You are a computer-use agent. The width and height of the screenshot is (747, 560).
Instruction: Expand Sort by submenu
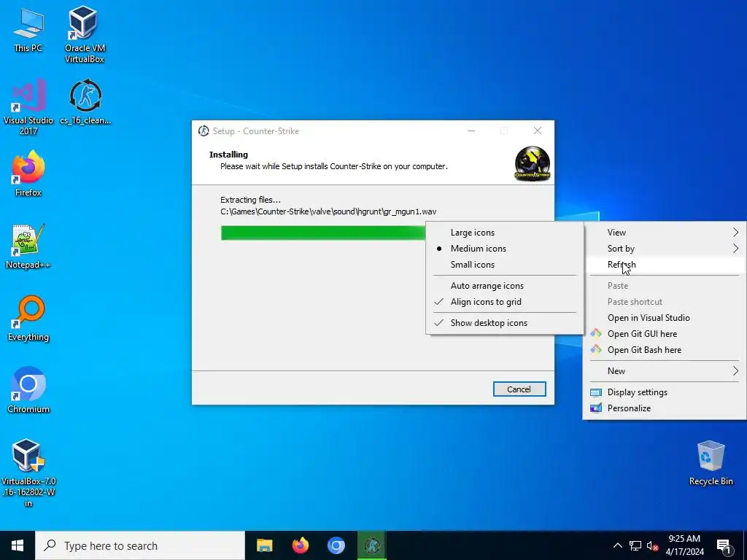click(x=665, y=249)
